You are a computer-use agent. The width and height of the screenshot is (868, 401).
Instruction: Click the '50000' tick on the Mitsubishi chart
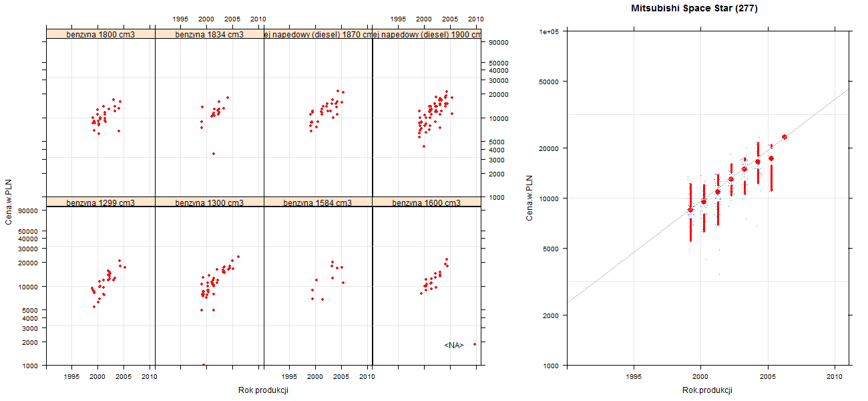coord(550,82)
